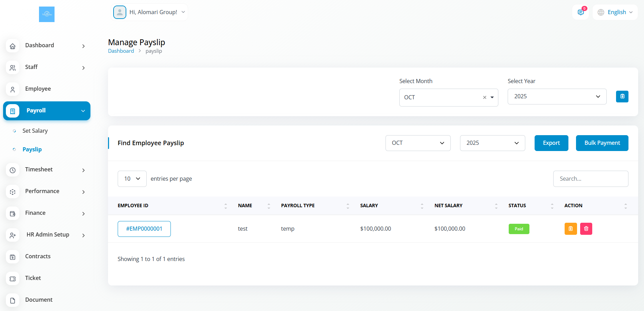
Task: Click the orange payslip view icon
Action: pyautogui.click(x=570, y=229)
